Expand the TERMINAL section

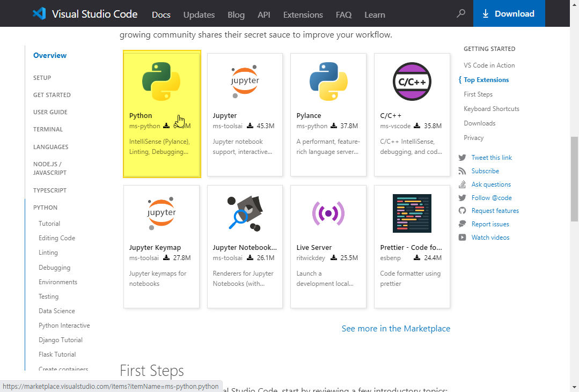(48, 129)
